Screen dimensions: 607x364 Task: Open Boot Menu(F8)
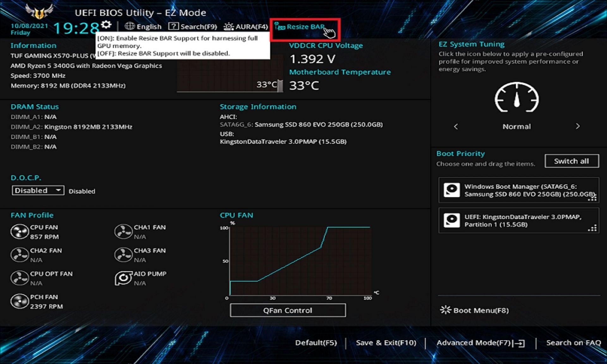[475, 310]
